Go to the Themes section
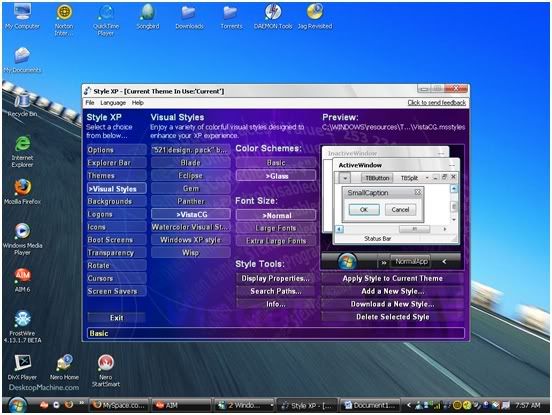Viewport: 552px width, 415px height. click(117, 176)
